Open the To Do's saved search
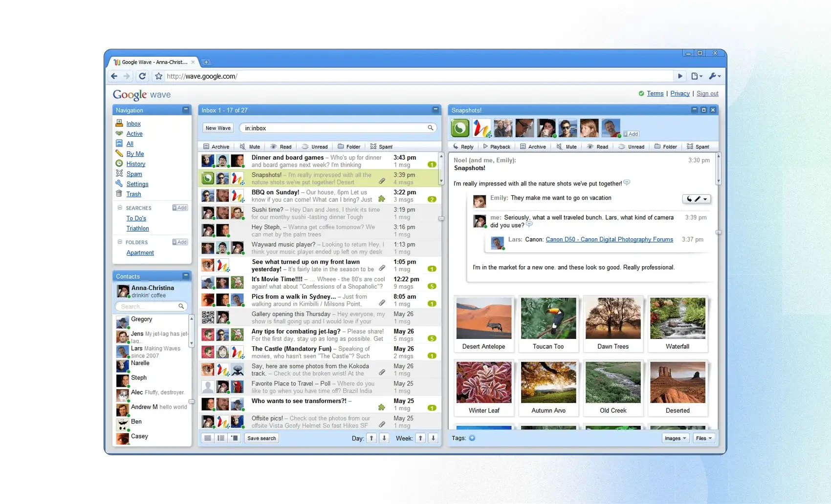 coord(136,218)
